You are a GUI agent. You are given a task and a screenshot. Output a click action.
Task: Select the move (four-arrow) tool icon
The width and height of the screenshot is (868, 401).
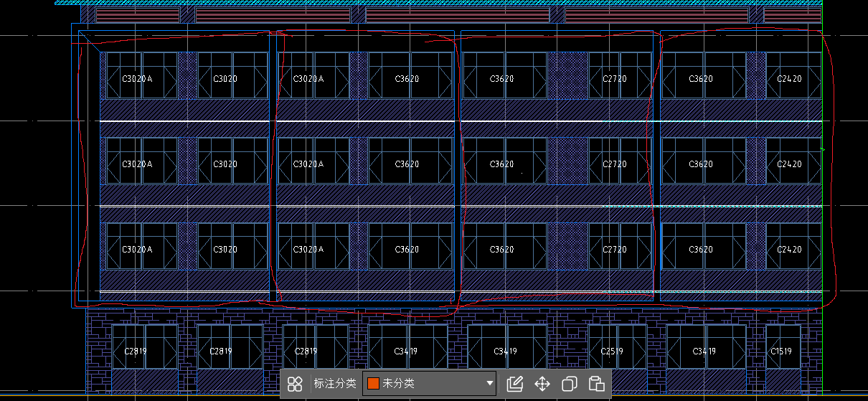tap(542, 384)
